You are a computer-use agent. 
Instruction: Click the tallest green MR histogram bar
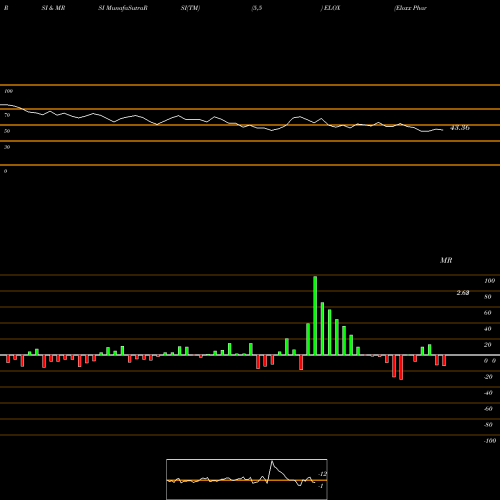coord(315,315)
